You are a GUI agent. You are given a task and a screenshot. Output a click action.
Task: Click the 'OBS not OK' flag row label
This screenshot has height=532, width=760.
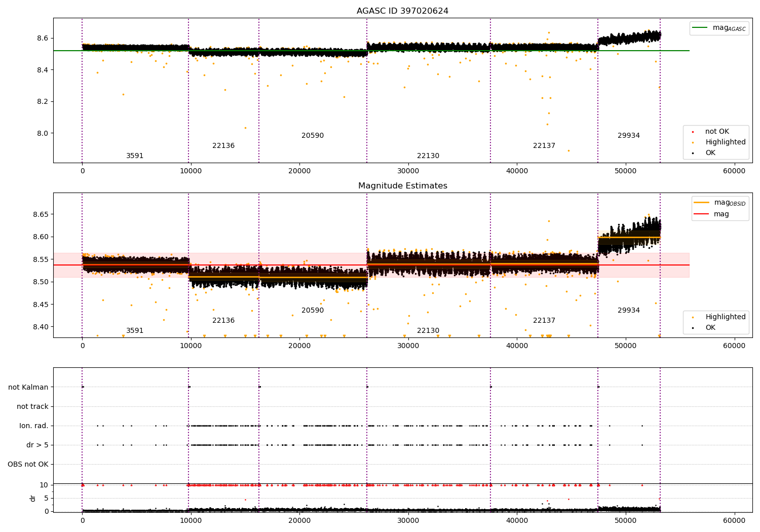[28, 465]
